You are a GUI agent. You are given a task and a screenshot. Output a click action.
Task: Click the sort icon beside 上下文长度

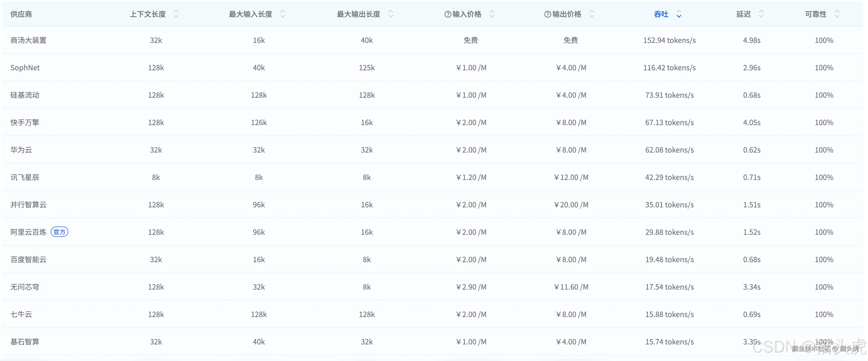(x=176, y=14)
